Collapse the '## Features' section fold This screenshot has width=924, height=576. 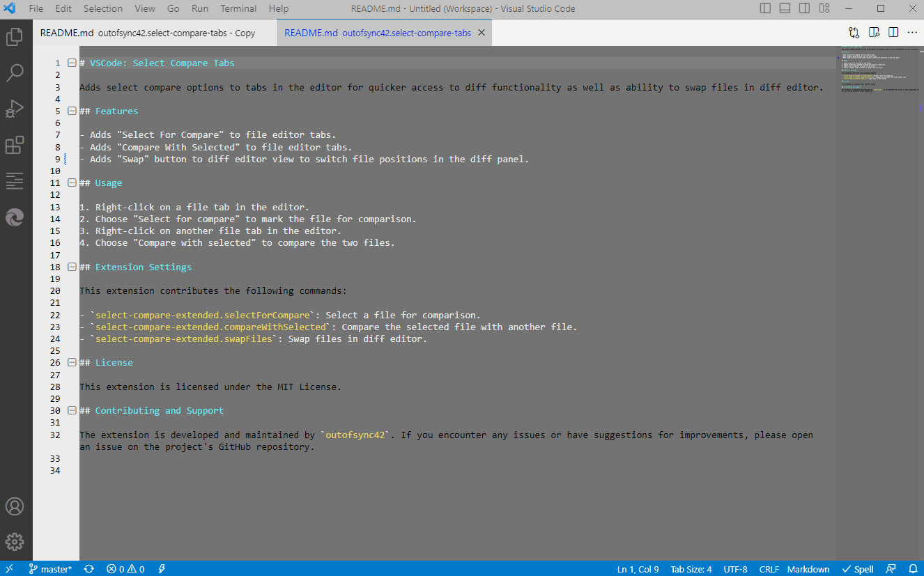[x=72, y=111]
